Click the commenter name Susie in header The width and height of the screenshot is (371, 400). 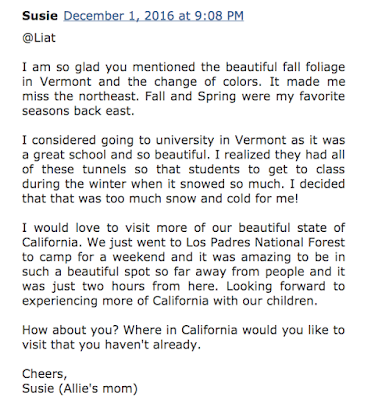tap(40, 16)
